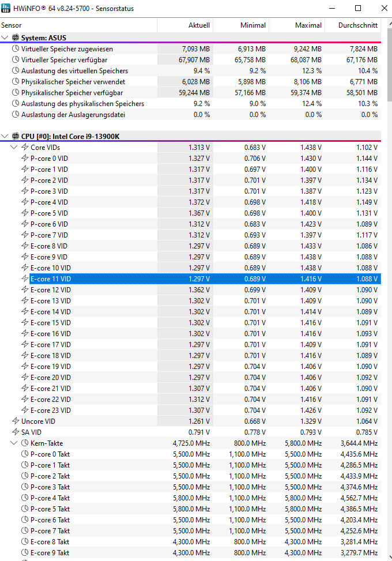
Task: Click the scrollbar up arrow
Action: pyautogui.click(x=390, y=23)
